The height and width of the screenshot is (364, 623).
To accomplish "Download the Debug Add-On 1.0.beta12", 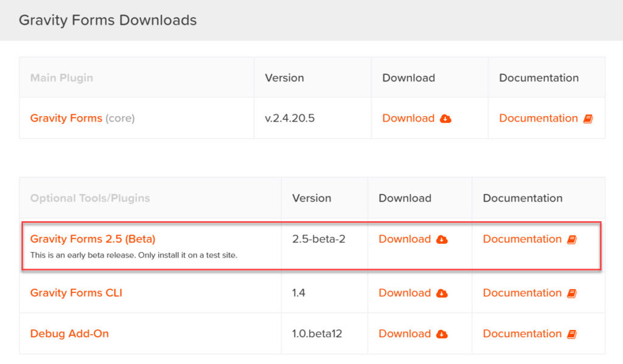I will 405,333.
